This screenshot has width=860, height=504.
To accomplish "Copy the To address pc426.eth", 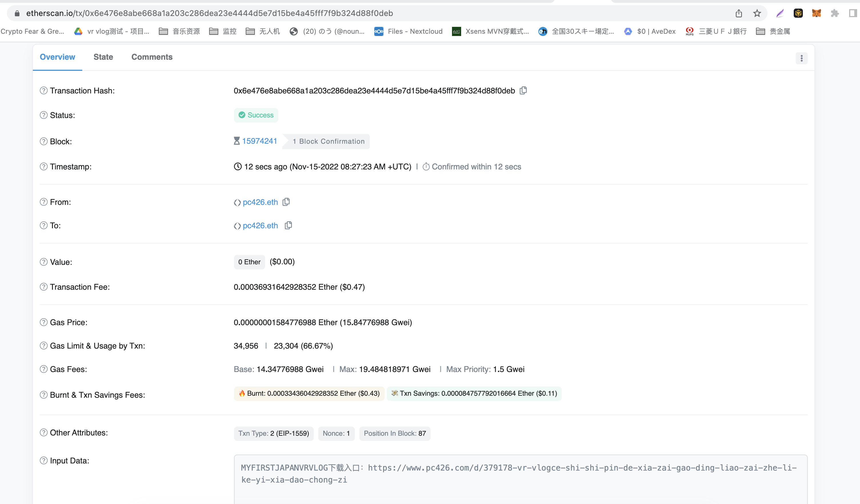I will point(288,225).
